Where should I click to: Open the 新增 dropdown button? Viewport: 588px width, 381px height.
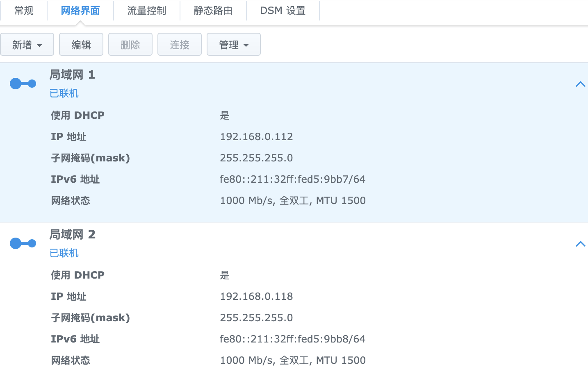(27, 44)
